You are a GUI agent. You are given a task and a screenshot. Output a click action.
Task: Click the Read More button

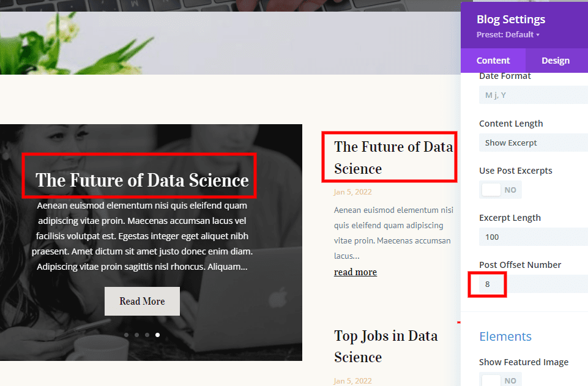[142, 301]
